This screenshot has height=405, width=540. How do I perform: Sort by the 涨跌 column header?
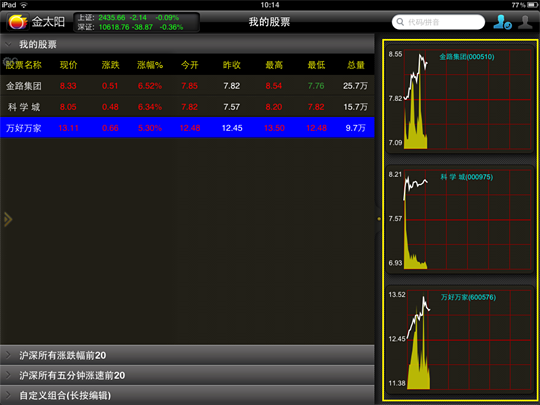point(111,65)
